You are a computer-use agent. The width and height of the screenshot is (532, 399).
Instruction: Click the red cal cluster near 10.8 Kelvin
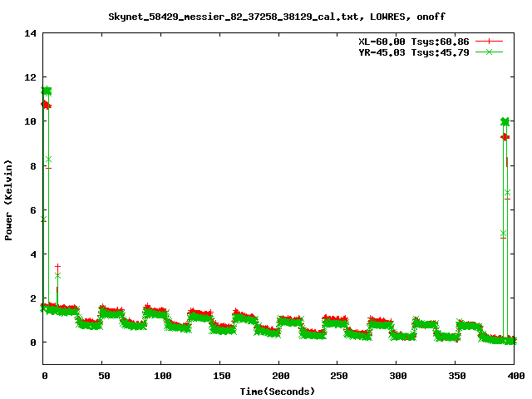click(46, 106)
